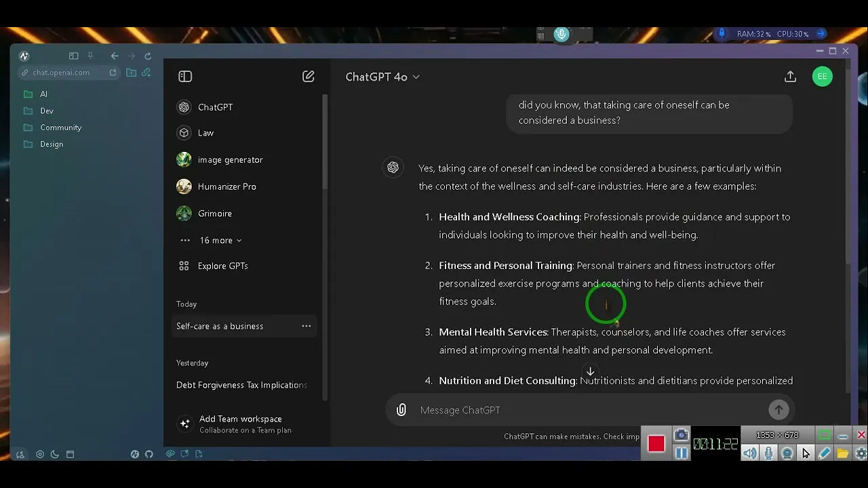Click the file export icon in bottom bar
The image size is (868, 488).
[x=199, y=454]
